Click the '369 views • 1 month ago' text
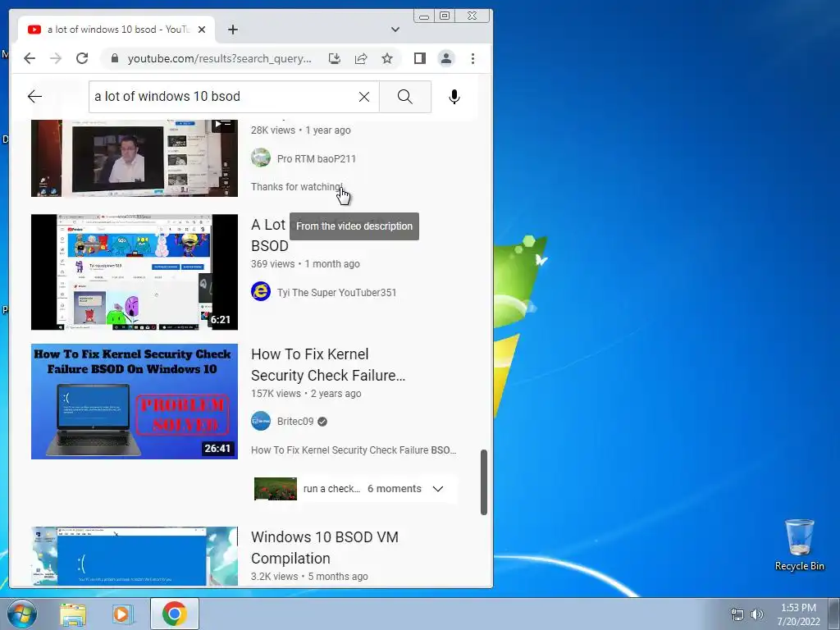The image size is (840, 630). pyautogui.click(x=305, y=263)
